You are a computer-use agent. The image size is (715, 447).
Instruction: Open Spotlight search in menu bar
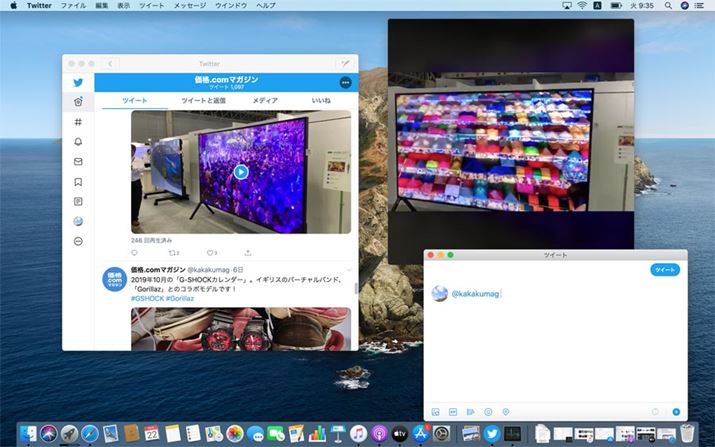[x=668, y=5]
